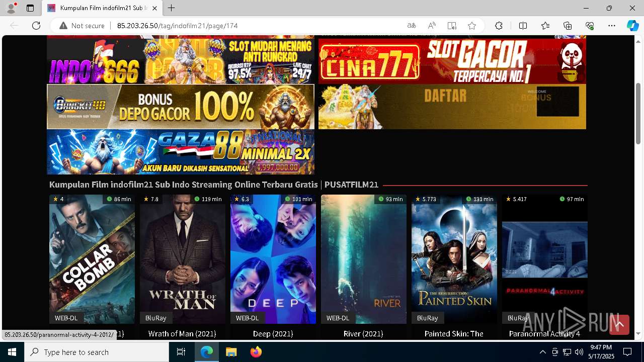The image size is (644, 362).
Task: Open the River movie poster
Action: tap(364, 259)
